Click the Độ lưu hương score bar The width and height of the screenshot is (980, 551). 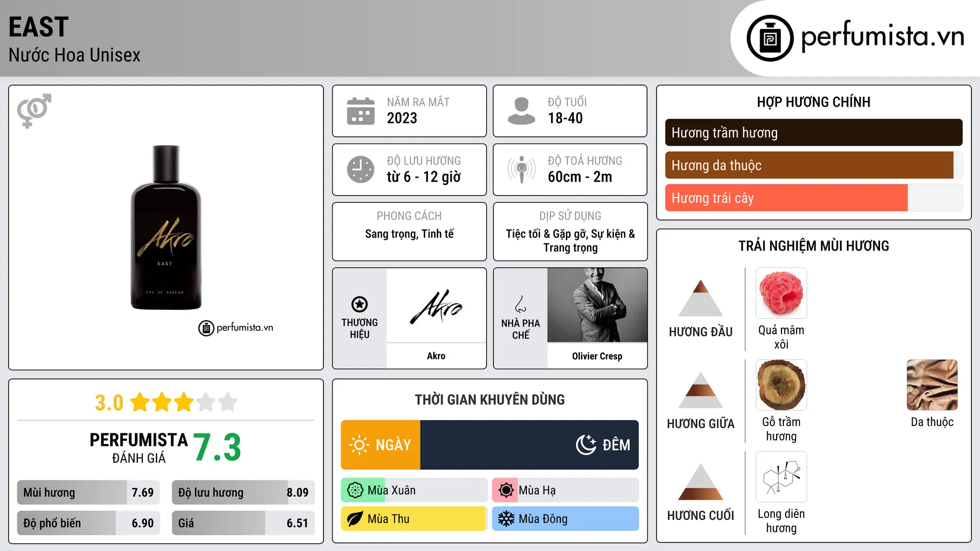243,492
